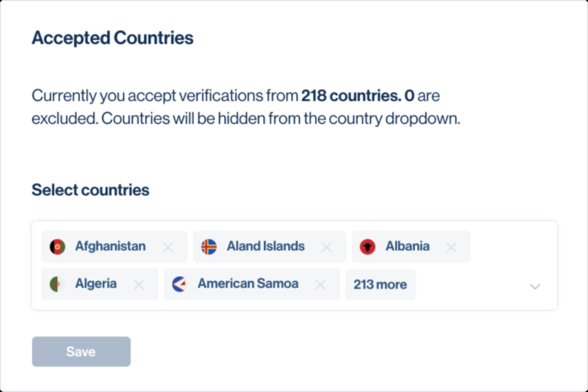Screen dimensions: 588x392
Task: Click the American Samoa chip name
Action: click(x=248, y=283)
